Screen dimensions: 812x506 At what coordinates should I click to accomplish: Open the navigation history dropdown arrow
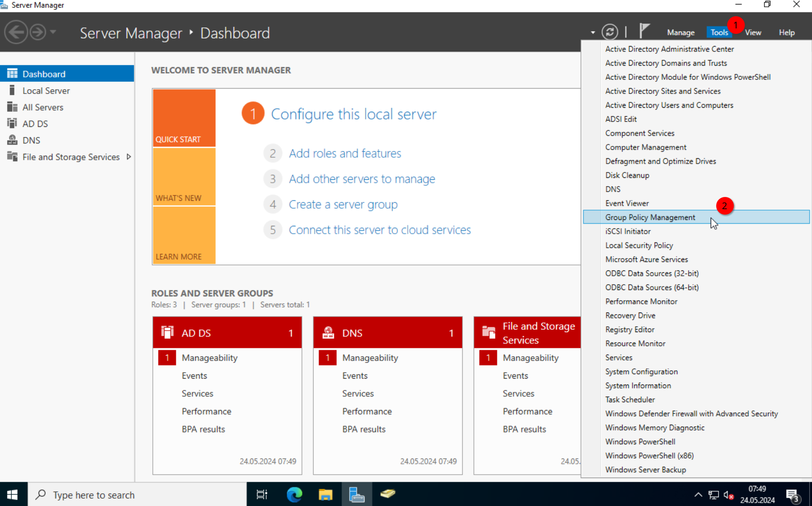click(x=53, y=32)
